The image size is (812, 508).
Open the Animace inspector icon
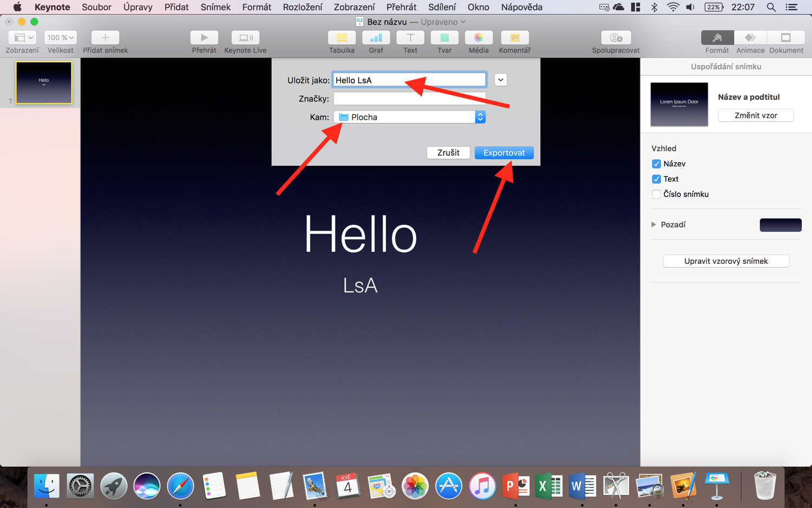coord(750,38)
